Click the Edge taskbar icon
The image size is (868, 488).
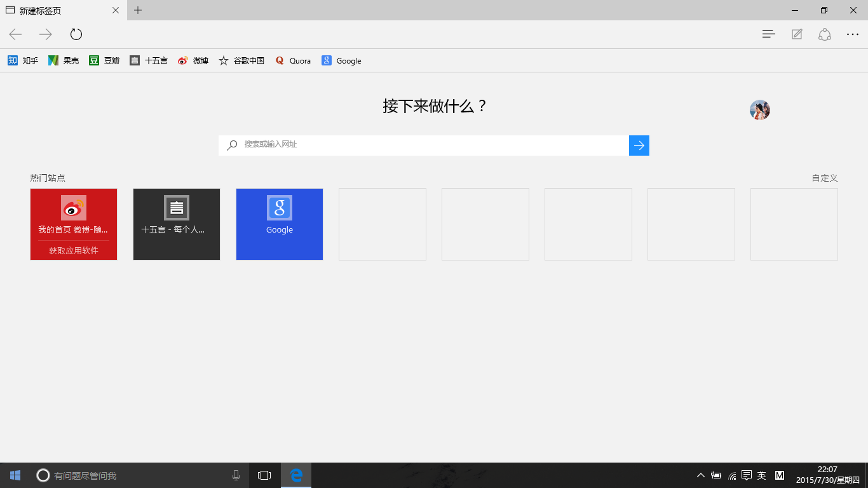(296, 475)
